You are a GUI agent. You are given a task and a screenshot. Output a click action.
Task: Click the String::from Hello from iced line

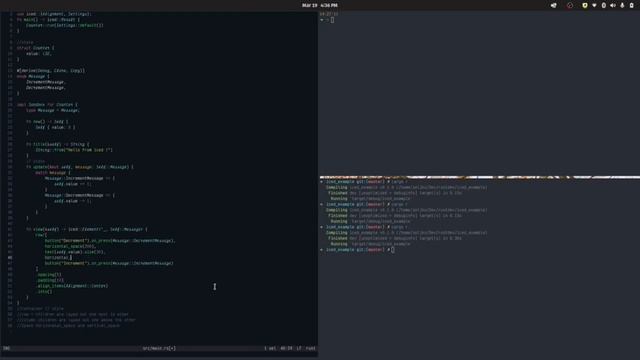click(74, 150)
